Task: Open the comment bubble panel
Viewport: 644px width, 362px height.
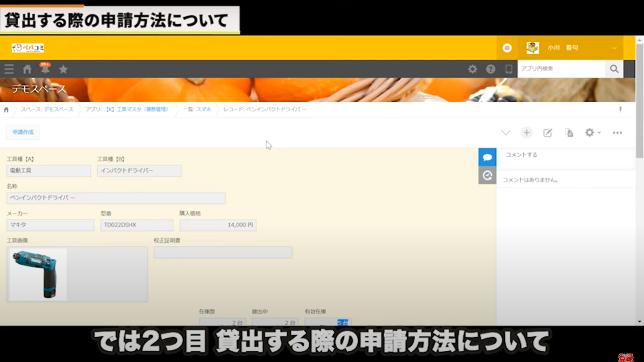Action: click(x=487, y=157)
